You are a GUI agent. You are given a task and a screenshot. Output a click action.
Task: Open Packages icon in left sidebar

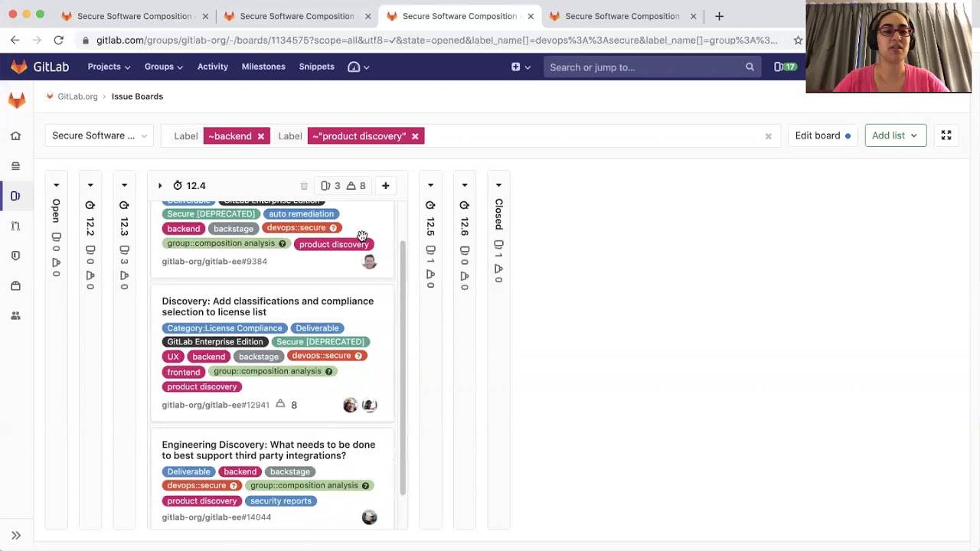pyautogui.click(x=15, y=285)
